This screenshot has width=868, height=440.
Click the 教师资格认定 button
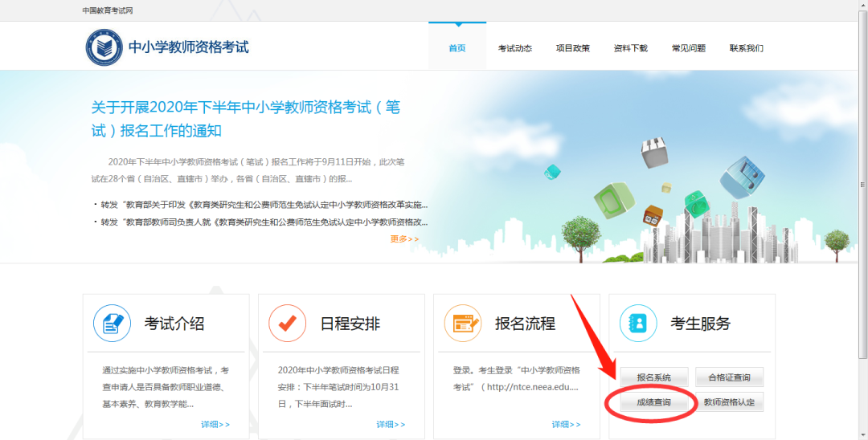tap(730, 402)
